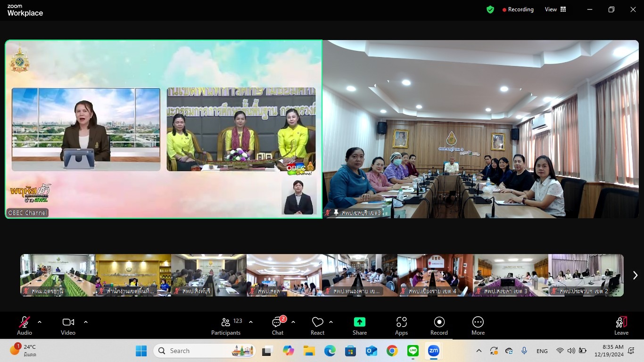
Task: Expand video options arrow beside Video
Action: [86, 322]
